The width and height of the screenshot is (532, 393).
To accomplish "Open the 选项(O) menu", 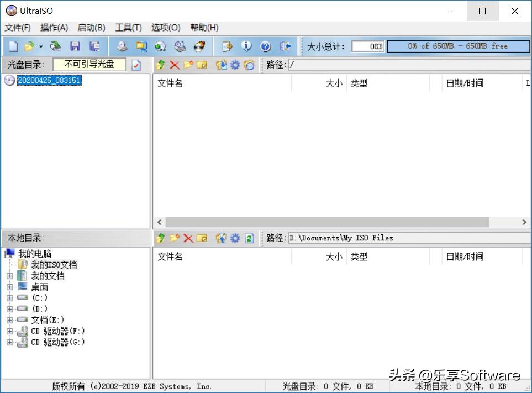I will (x=165, y=27).
